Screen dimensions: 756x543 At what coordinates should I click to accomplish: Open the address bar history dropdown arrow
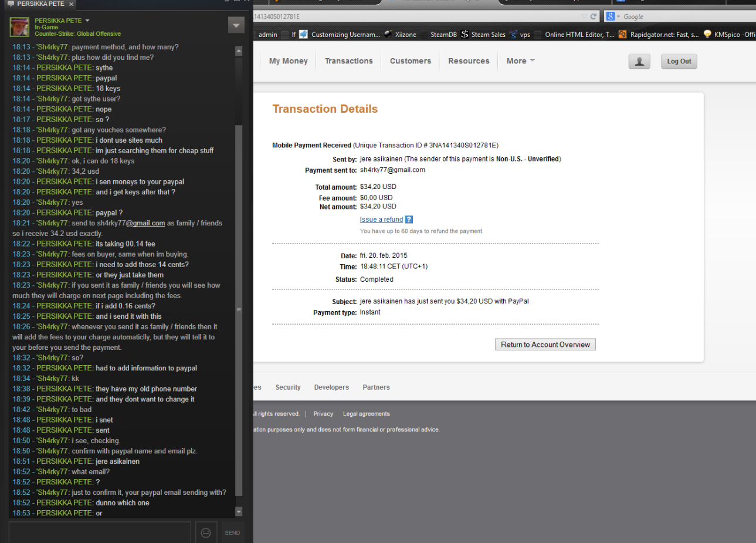(584, 16)
